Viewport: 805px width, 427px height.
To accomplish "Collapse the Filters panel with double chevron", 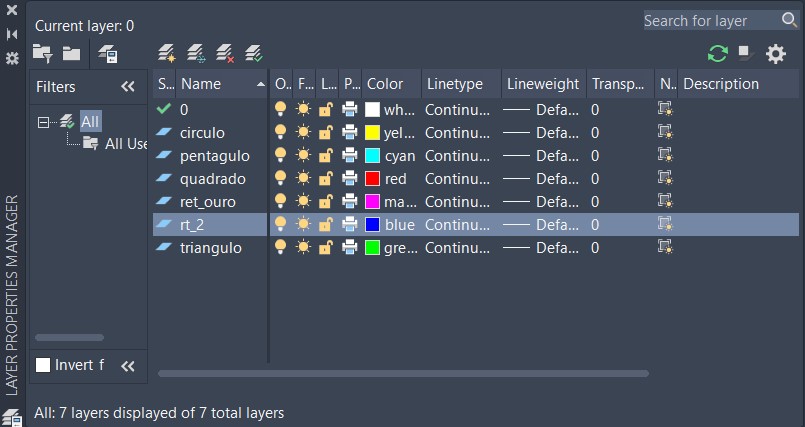I will 128,86.
